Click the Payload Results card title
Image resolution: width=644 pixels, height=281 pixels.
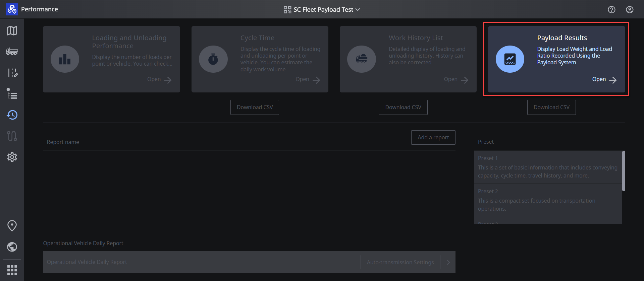pyautogui.click(x=562, y=38)
